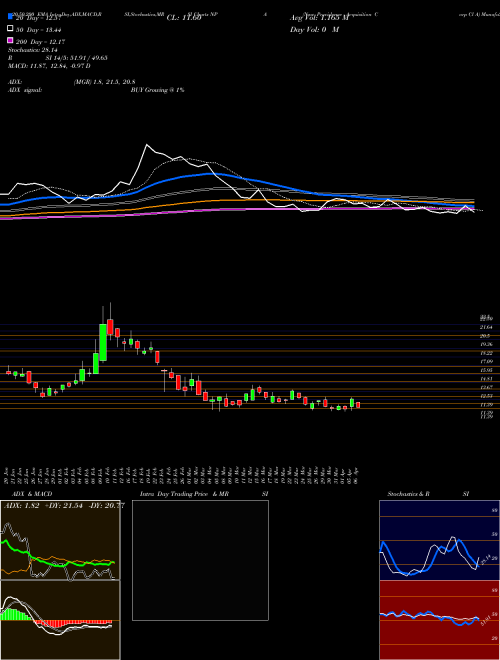Click the 'CL: 11.60' closing price
The image size is (500, 660).
point(184,18)
